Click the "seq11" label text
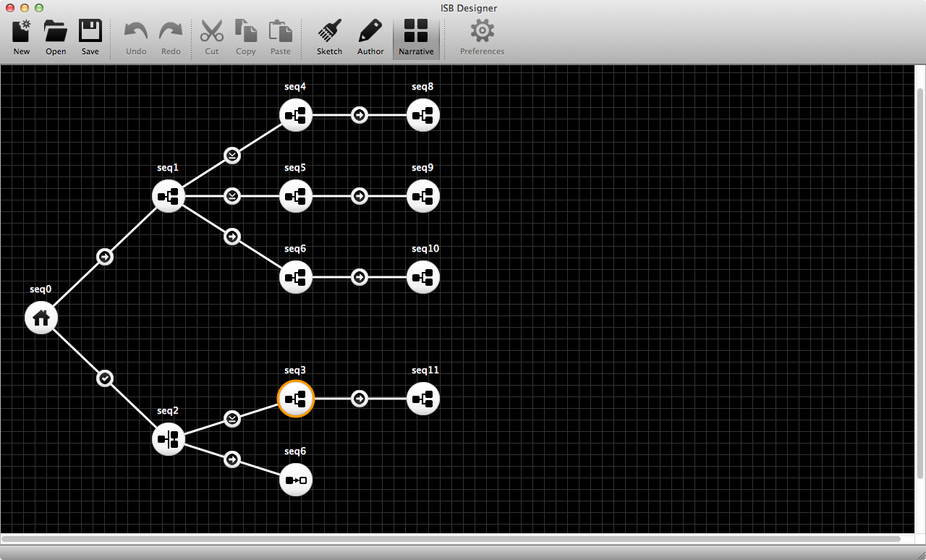The height and width of the screenshot is (560, 926). (425, 370)
